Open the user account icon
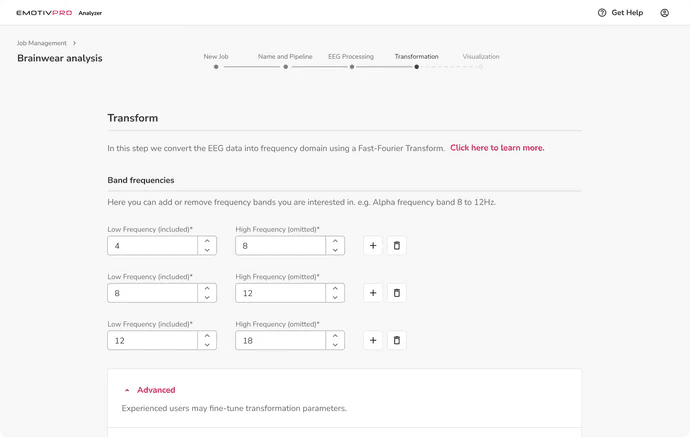The height and width of the screenshot is (438, 690). [664, 13]
